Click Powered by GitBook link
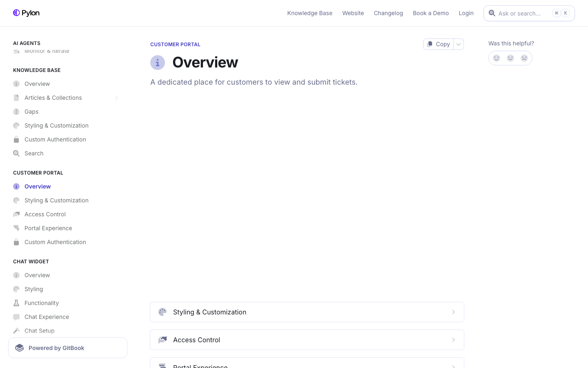Screen dimensions: 588x368 pyautogui.click(x=68, y=348)
